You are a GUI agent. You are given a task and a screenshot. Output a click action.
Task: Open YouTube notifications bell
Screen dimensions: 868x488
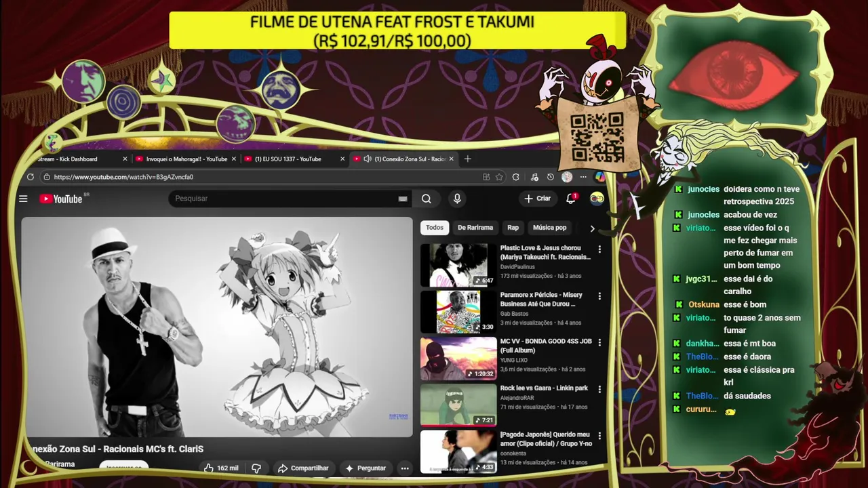click(x=571, y=199)
